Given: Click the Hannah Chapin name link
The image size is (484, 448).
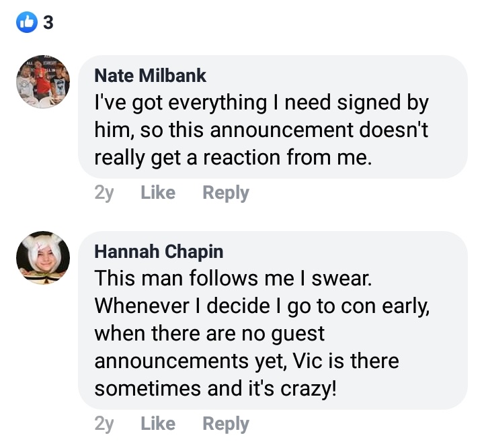Looking at the screenshot, I should click(x=159, y=251).
